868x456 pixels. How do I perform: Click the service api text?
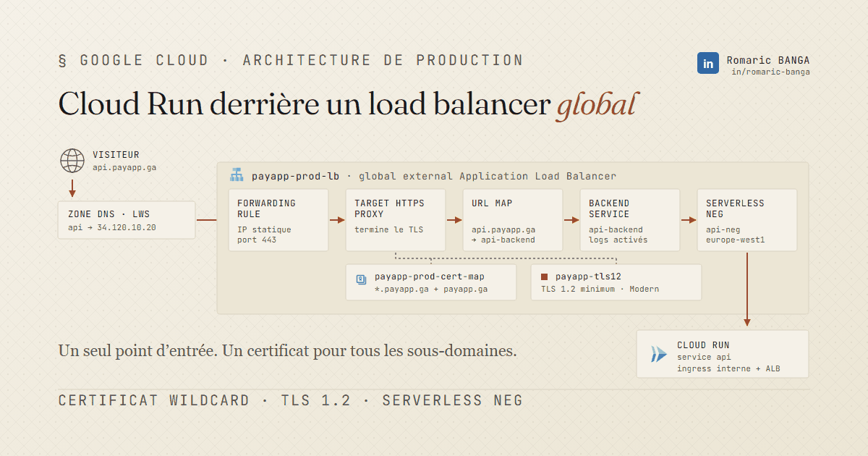(704, 357)
